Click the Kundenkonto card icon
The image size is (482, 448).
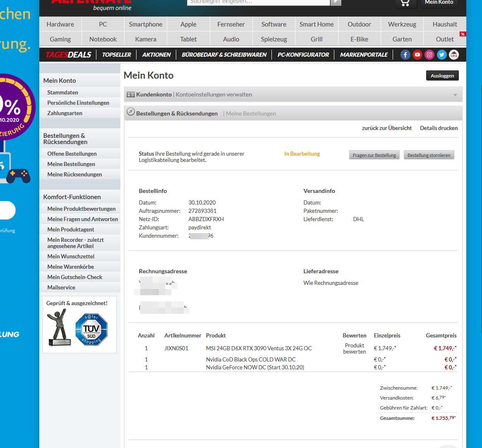pyautogui.click(x=131, y=94)
